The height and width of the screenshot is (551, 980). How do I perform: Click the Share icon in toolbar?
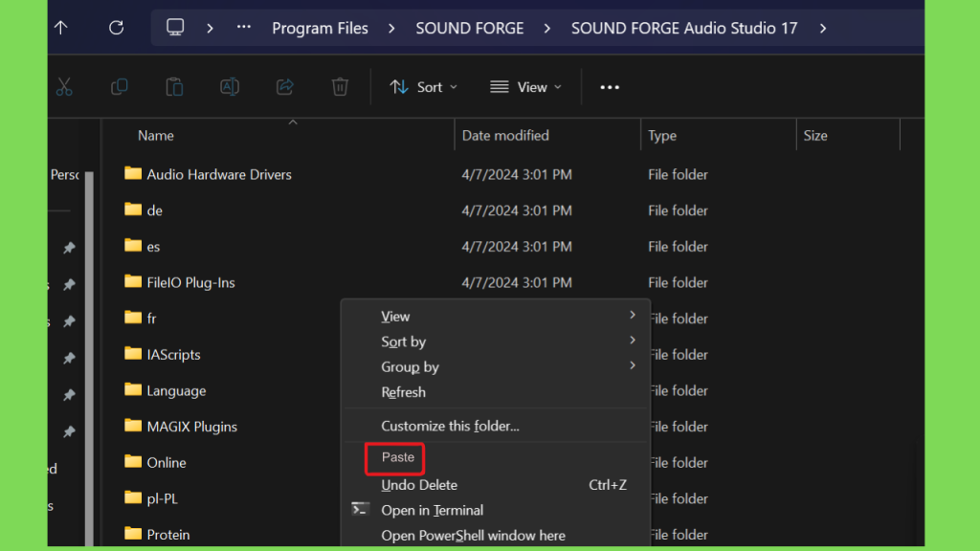click(285, 87)
